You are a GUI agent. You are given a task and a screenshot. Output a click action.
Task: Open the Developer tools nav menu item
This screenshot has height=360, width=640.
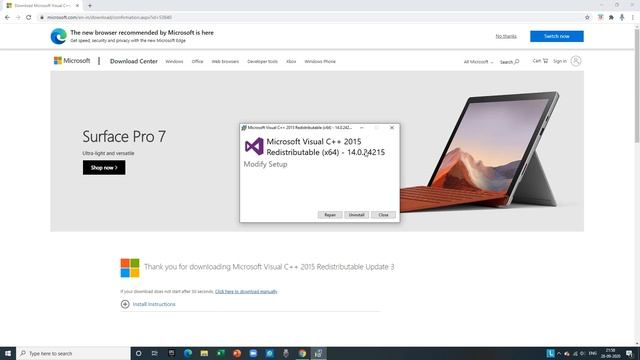(x=262, y=62)
